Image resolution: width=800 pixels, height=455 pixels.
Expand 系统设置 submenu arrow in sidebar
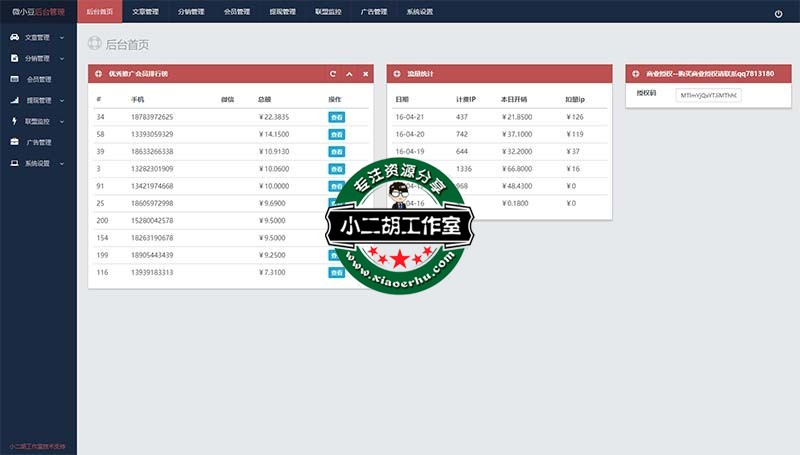click(62, 163)
